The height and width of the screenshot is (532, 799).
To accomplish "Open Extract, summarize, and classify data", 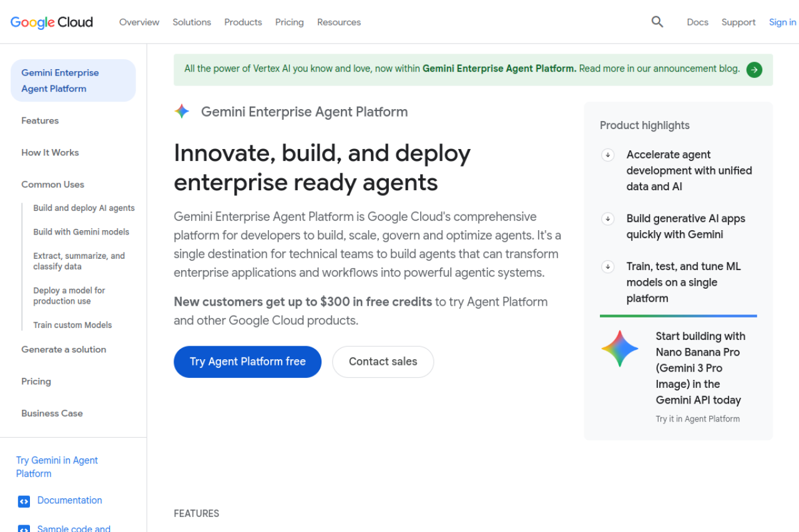I will (79, 261).
